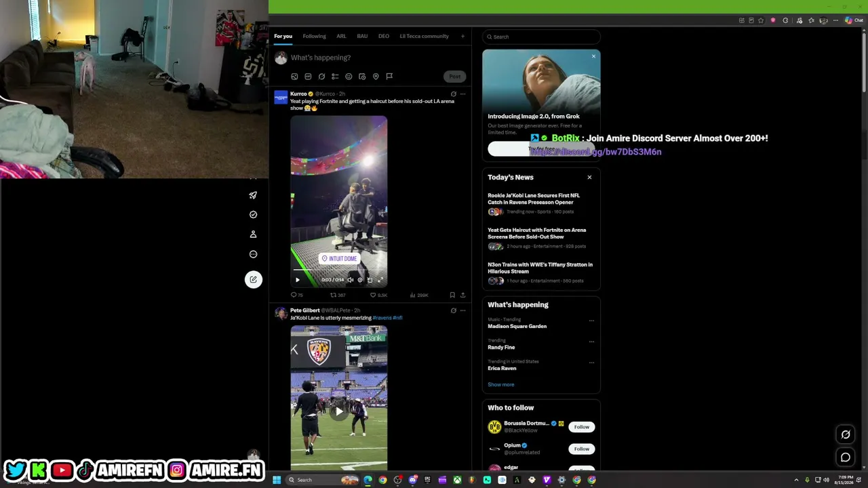
Task: Add a poll to the post
Action: coord(335,77)
